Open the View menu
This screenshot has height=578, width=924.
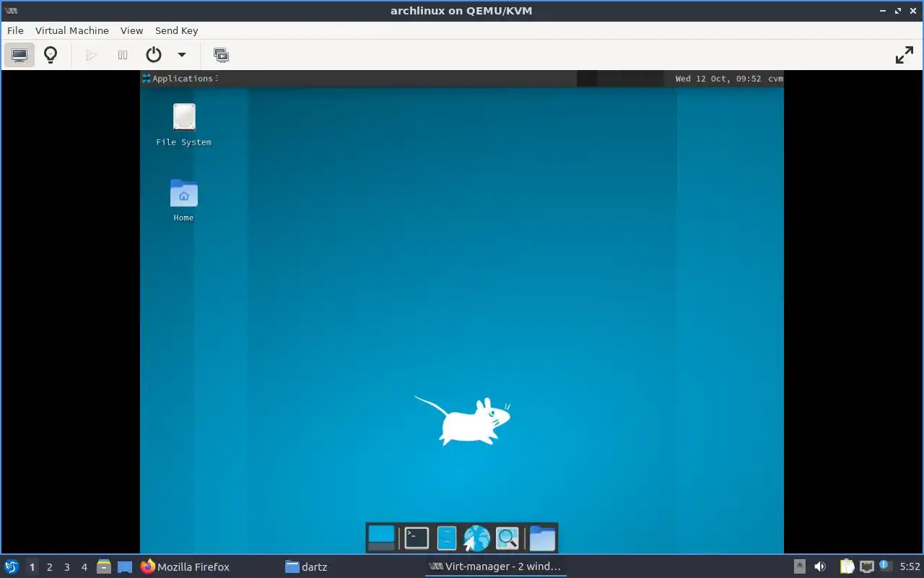pyautogui.click(x=131, y=30)
